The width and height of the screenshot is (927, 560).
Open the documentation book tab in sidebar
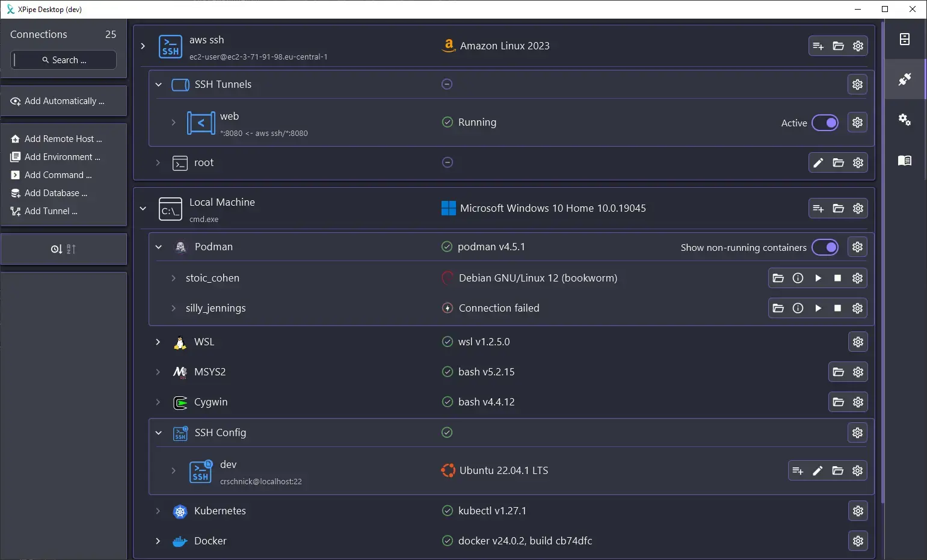904,160
